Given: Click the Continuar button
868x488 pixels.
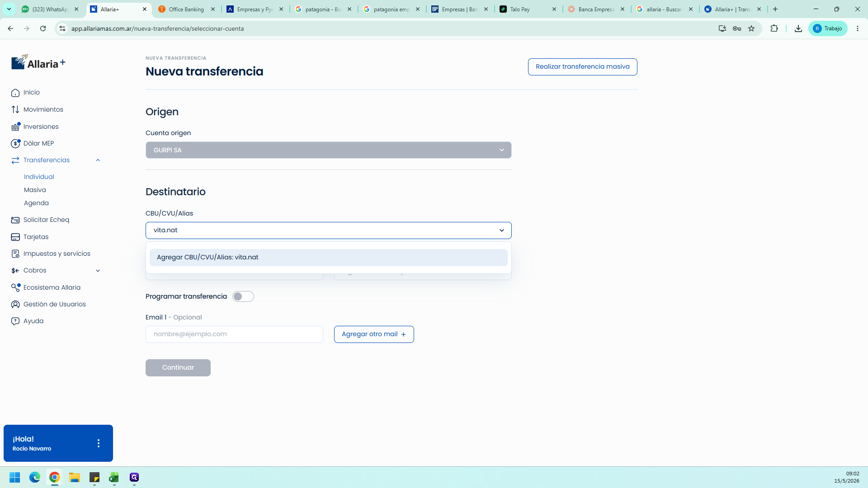Looking at the screenshot, I should click(x=178, y=368).
